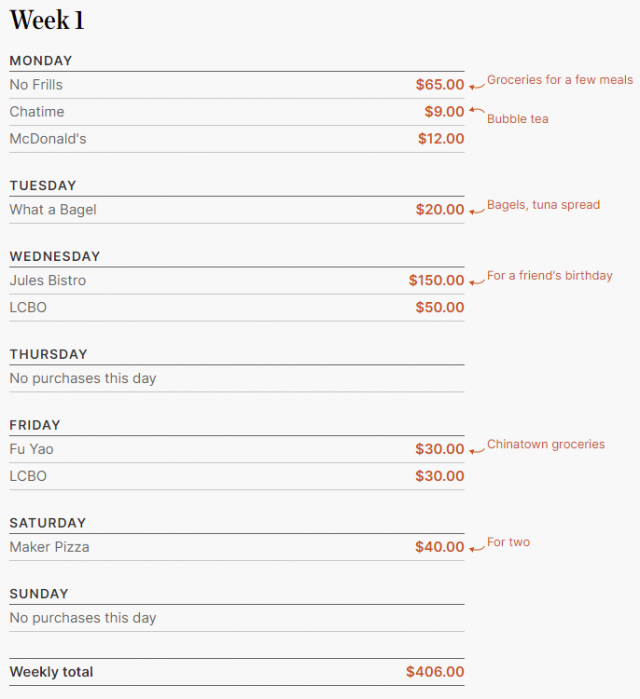
Task: Click the Week 1 title
Action: click(47, 20)
